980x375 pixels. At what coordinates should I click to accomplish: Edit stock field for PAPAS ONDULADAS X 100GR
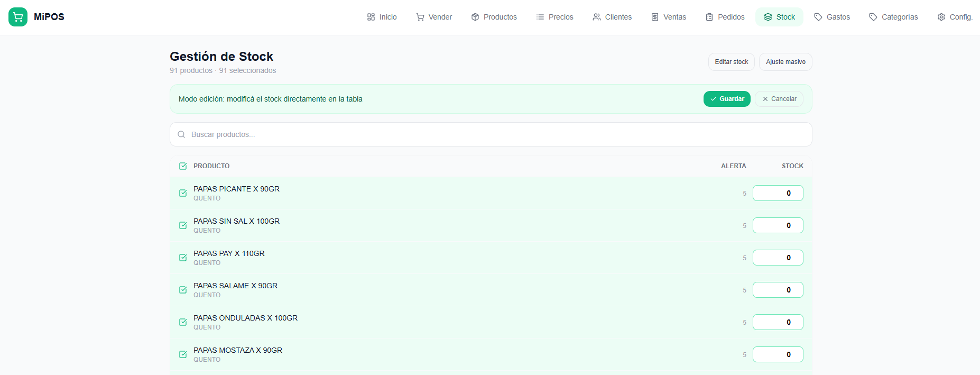(x=778, y=322)
